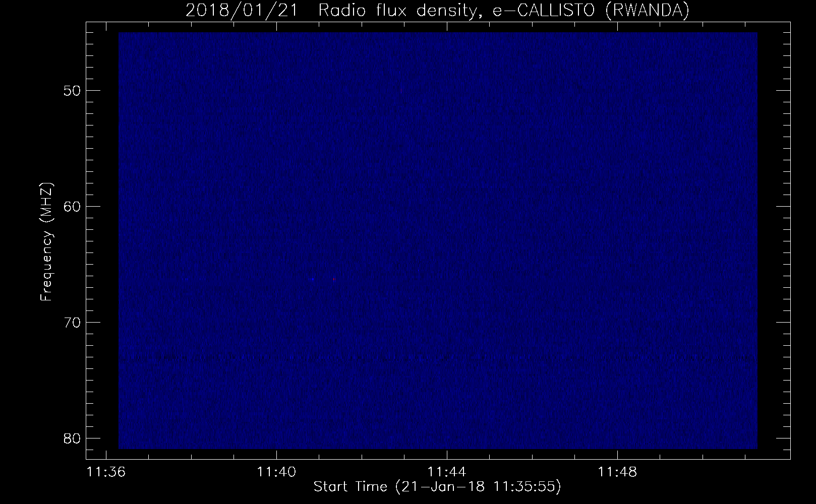
Task: Click the 11:44 time tick label
Action: point(447,472)
